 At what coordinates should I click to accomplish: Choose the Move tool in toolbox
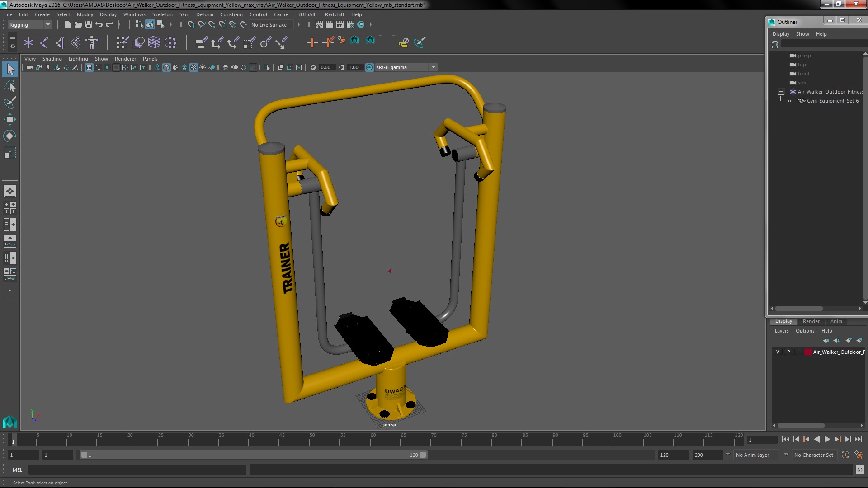pyautogui.click(x=10, y=119)
